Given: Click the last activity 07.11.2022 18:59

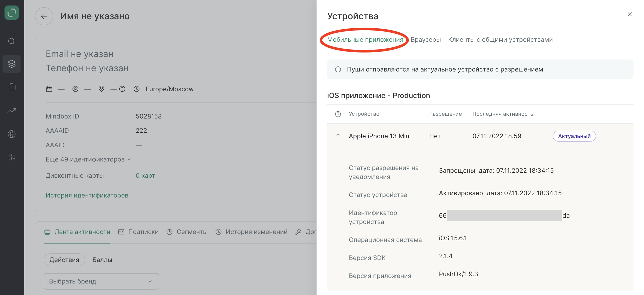Looking at the screenshot, I should 497,136.
